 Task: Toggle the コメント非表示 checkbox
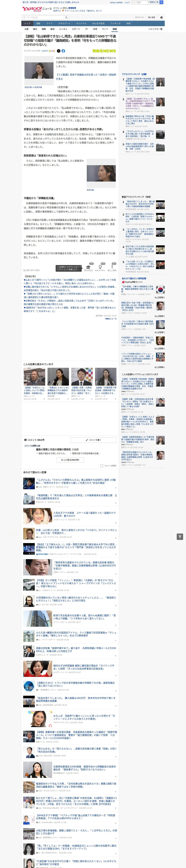click(x=102, y=466)
